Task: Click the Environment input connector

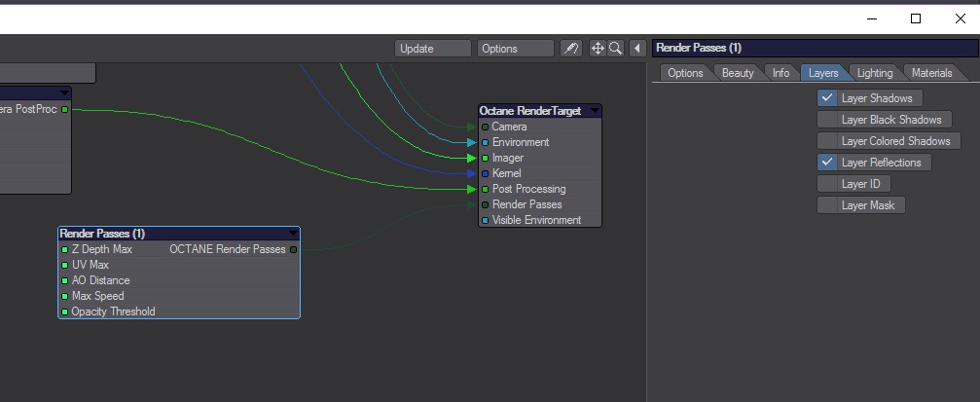Action: [485, 142]
